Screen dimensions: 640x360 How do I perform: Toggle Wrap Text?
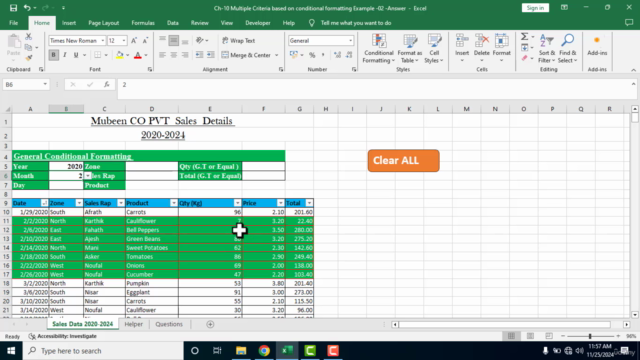click(x=239, y=40)
